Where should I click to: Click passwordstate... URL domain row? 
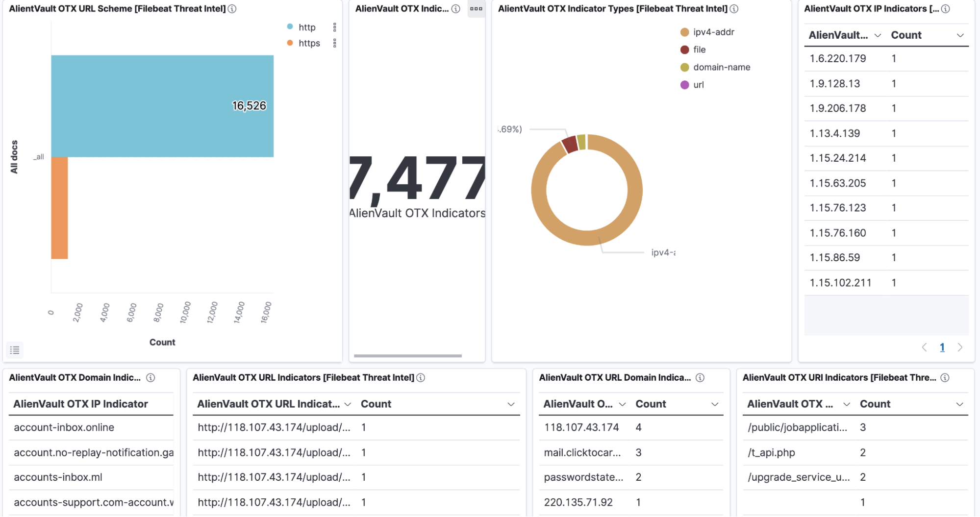coord(631,477)
